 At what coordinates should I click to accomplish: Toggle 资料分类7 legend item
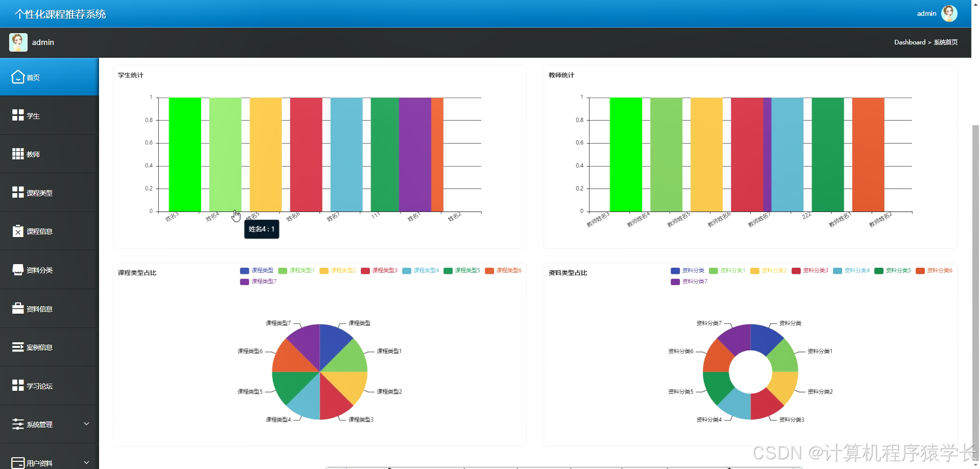pos(689,282)
